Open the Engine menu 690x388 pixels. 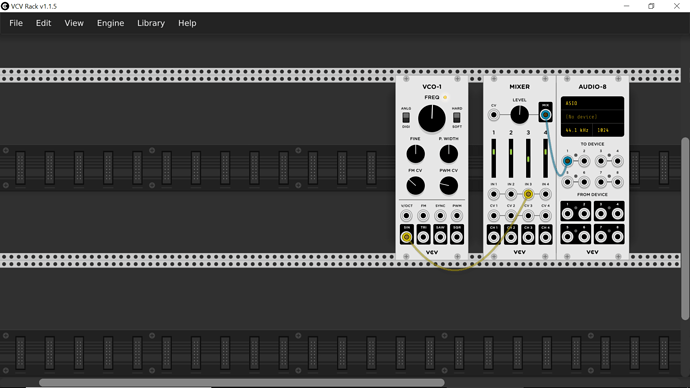tap(110, 23)
